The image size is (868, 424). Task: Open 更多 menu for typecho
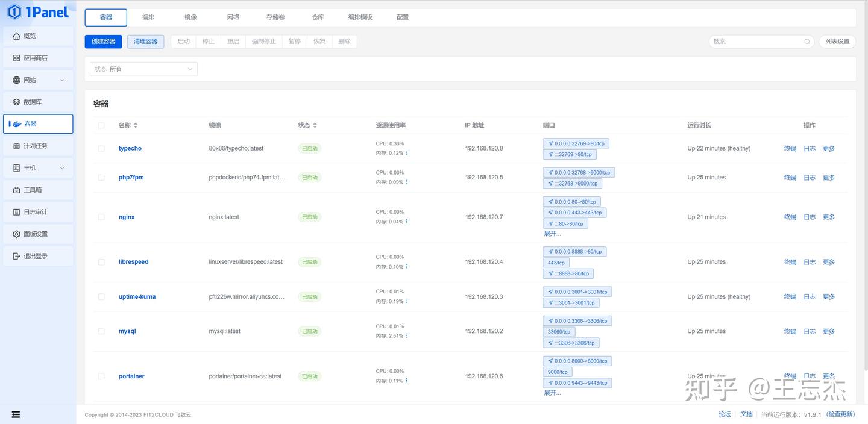(829, 148)
